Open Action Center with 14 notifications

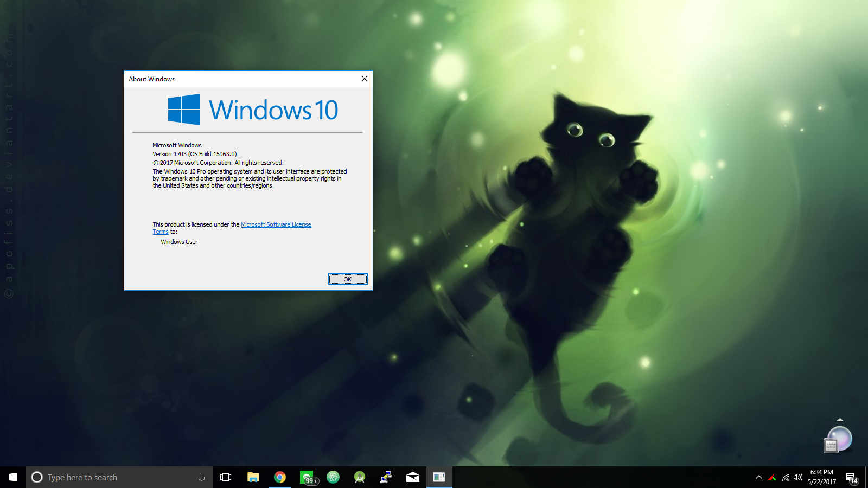tap(852, 478)
